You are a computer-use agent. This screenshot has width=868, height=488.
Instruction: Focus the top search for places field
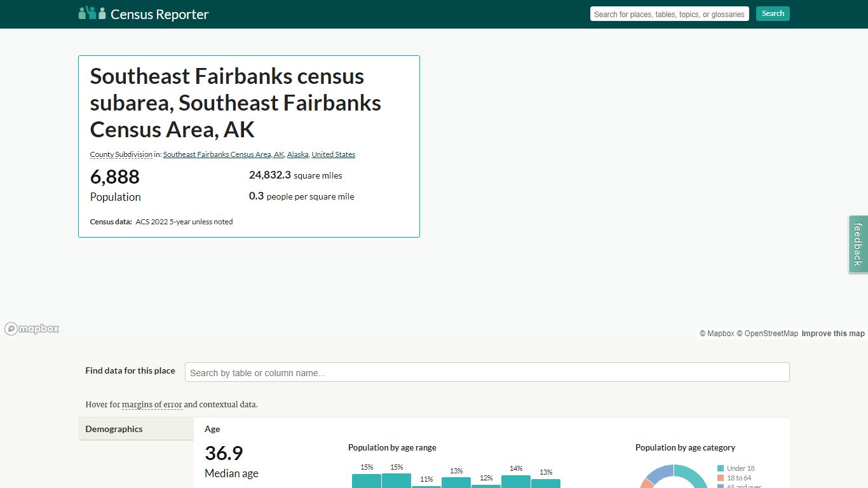coord(670,14)
